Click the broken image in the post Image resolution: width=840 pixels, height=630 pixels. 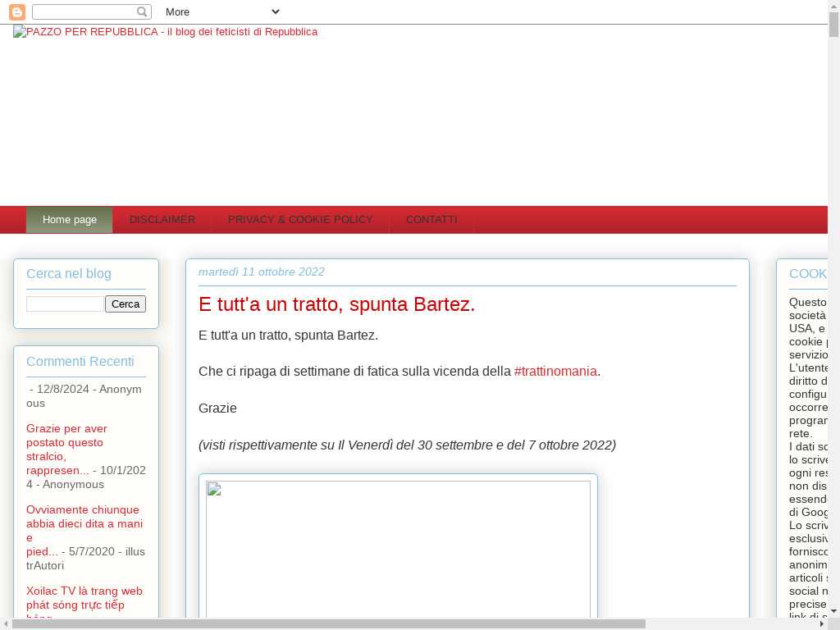[x=398, y=550]
